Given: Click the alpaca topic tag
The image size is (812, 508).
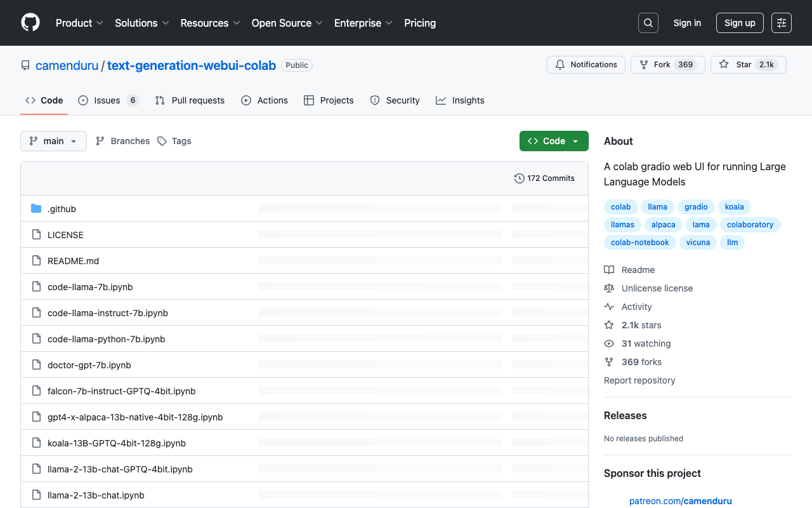Looking at the screenshot, I should tap(664, 225).
